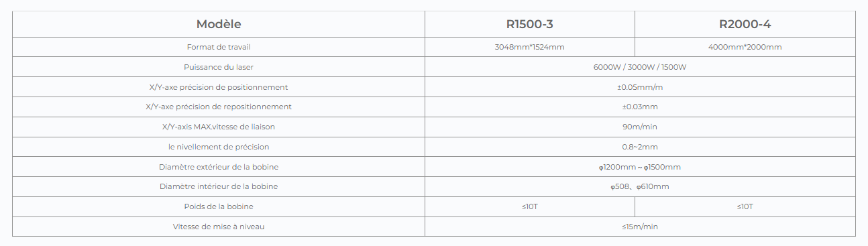Image resolution: width=868 pixels, height=246 pixels.
Task: Click the φ508、φ610mm value
Action: coord(640,186)
